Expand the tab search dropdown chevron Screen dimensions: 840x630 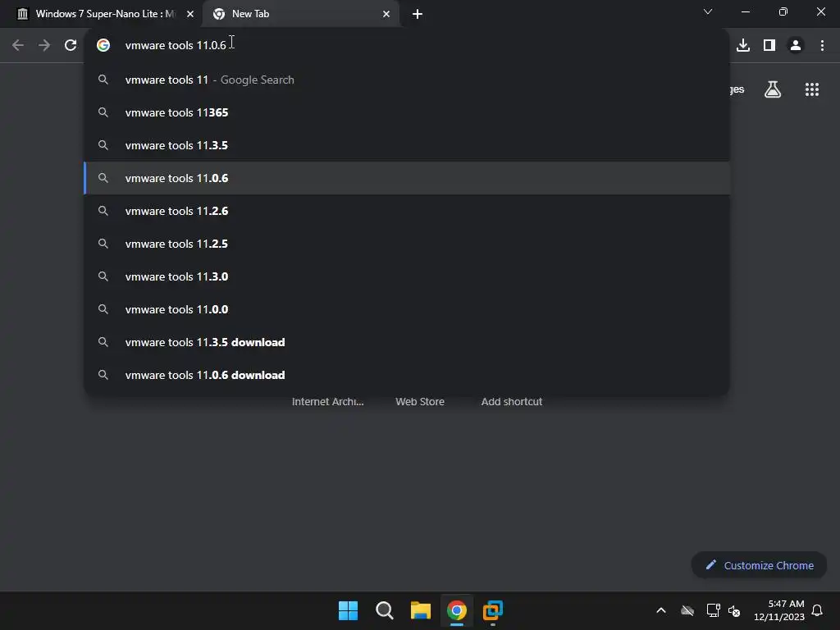708,11
